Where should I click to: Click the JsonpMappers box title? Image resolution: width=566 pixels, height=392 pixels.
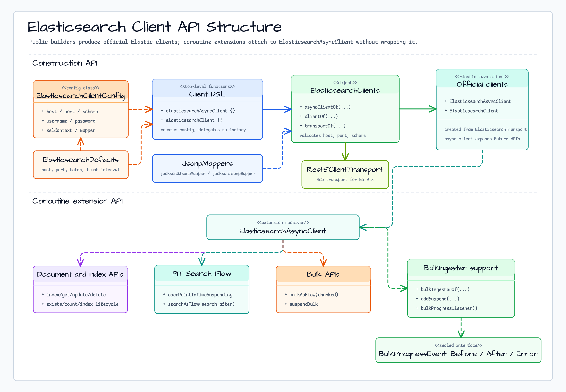point(207,164)
